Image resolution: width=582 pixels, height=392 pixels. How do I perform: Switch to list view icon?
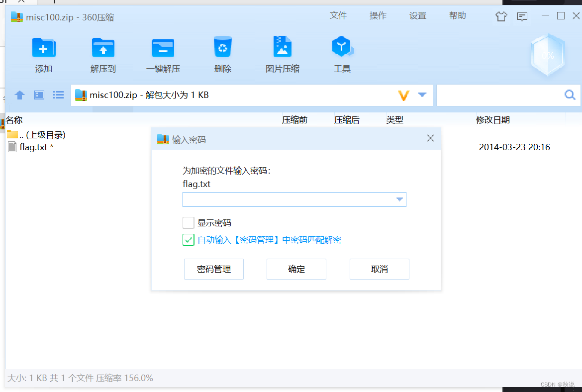(x=58, y=95)
